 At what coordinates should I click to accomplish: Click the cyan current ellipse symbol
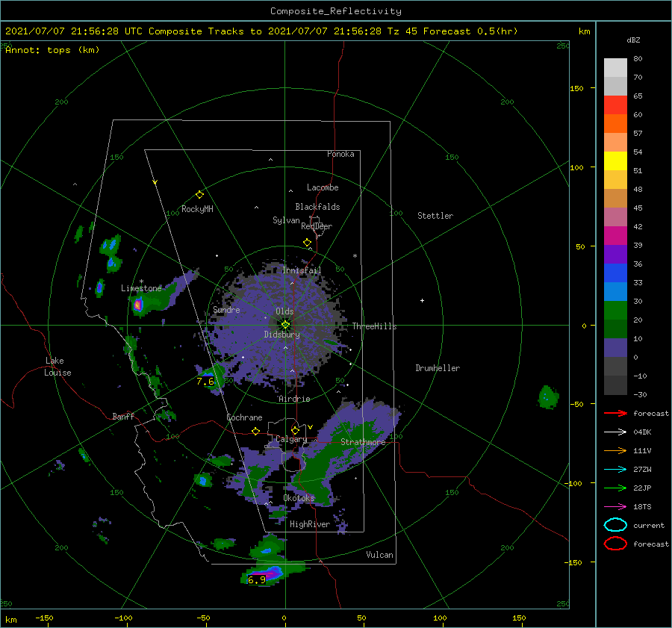(x=615, y=525)
